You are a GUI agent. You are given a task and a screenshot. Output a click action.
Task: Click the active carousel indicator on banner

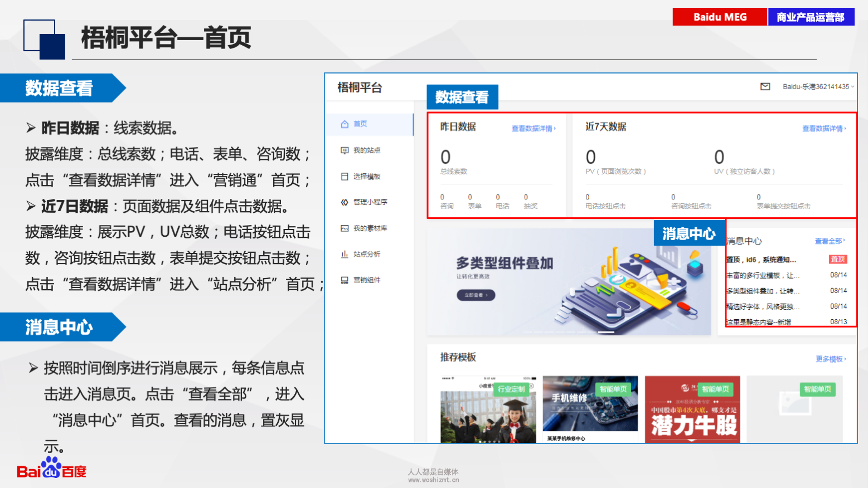click(x=606, y=332)
